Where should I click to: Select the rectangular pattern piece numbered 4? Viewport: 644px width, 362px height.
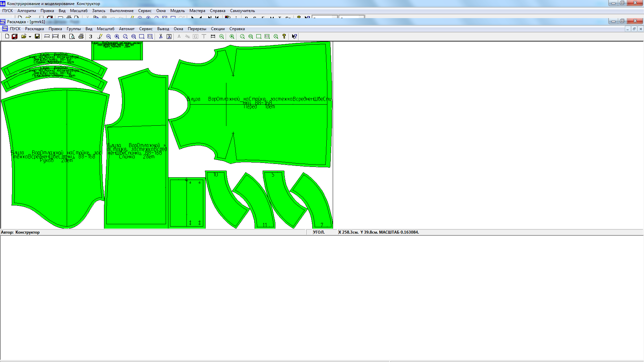point(187,203)
